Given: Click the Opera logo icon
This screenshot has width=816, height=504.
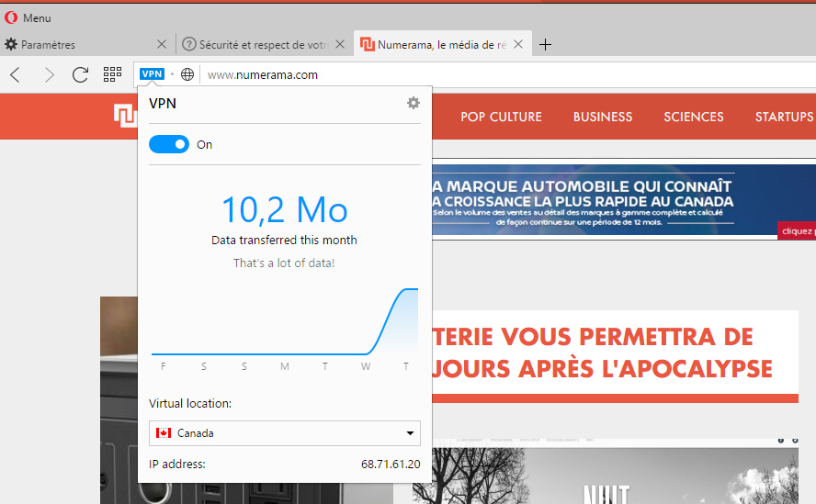Looking at the screenshot, I should coord(11,17).
